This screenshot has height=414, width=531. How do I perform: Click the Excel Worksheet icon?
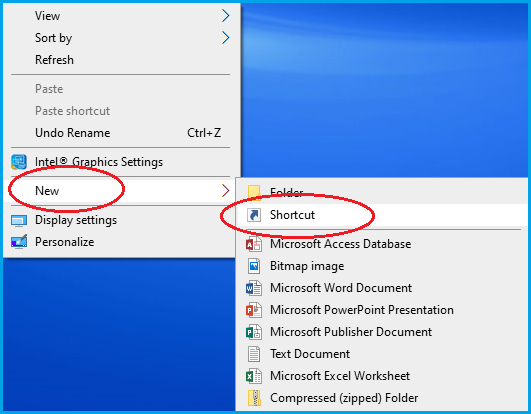tap(254, 376)
